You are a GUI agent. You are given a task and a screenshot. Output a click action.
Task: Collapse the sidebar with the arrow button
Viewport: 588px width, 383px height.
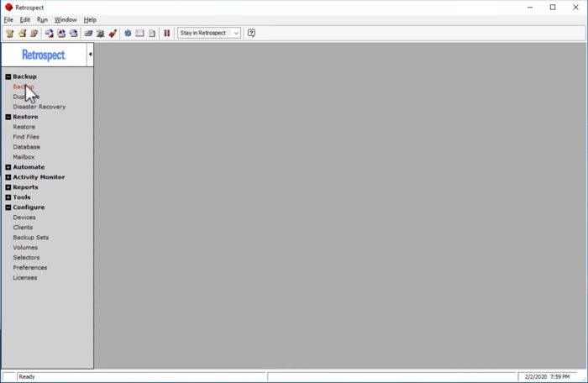[91, 55]
